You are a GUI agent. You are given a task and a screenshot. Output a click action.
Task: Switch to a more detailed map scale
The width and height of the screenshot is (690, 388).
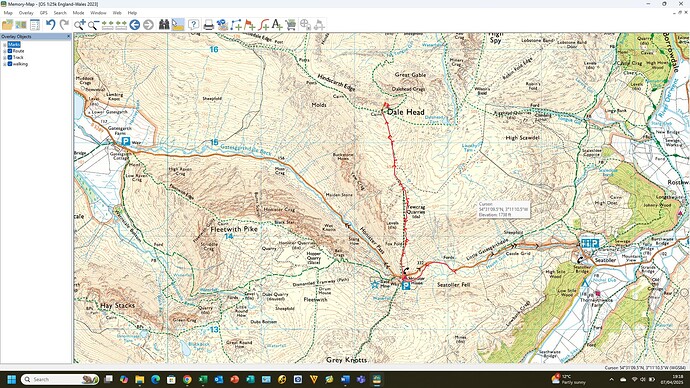coord(107,25)
